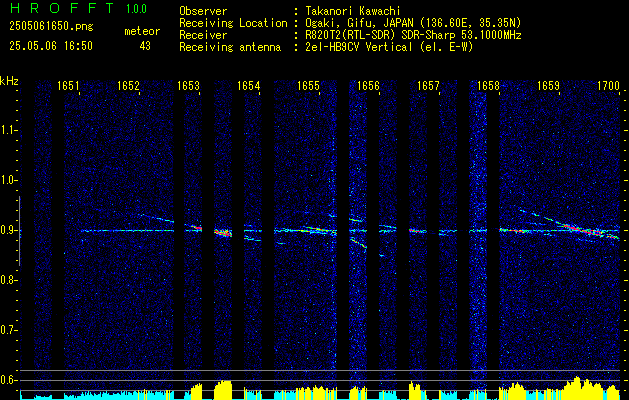Screen dimensions: 629x400
Task: Click observer name Takanori Kawachi
Action: pyautogui.click(x=353, y=11)
